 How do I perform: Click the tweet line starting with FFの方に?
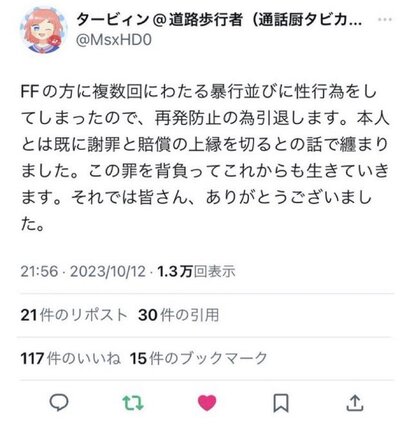[198, 92]
